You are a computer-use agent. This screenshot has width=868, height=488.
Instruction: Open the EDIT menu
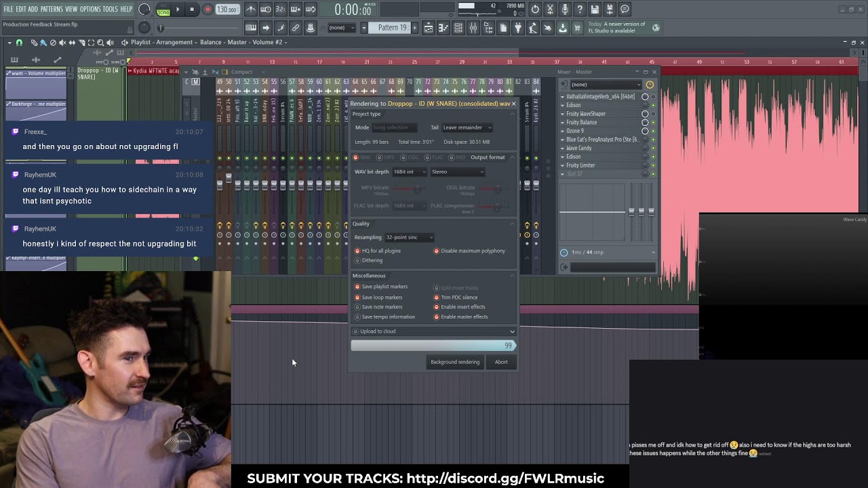[21, 9]
